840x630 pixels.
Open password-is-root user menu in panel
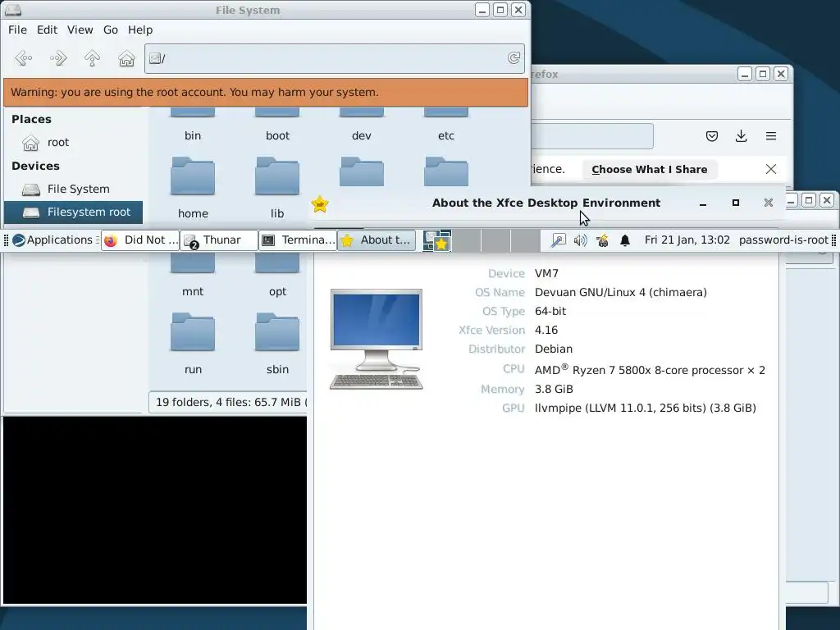(783, 240)
